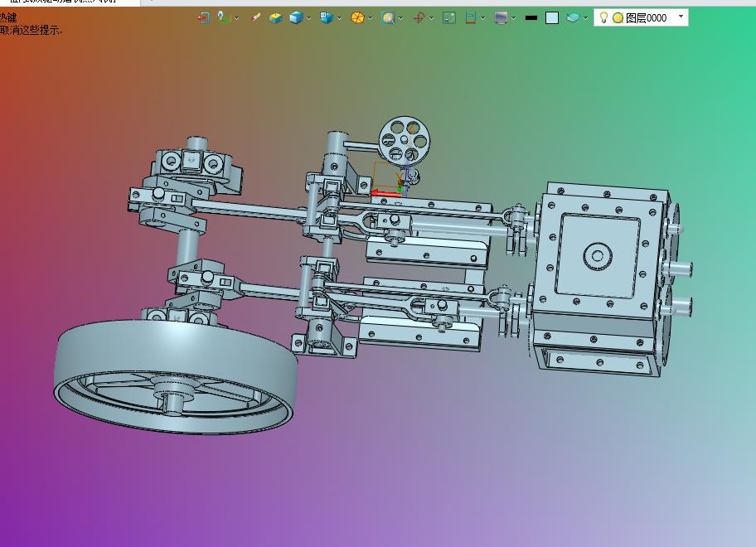The height and width of the screenshot is (547, 756).
Task: Select the large flywheel in the model
Action: [x=175, y=376]
